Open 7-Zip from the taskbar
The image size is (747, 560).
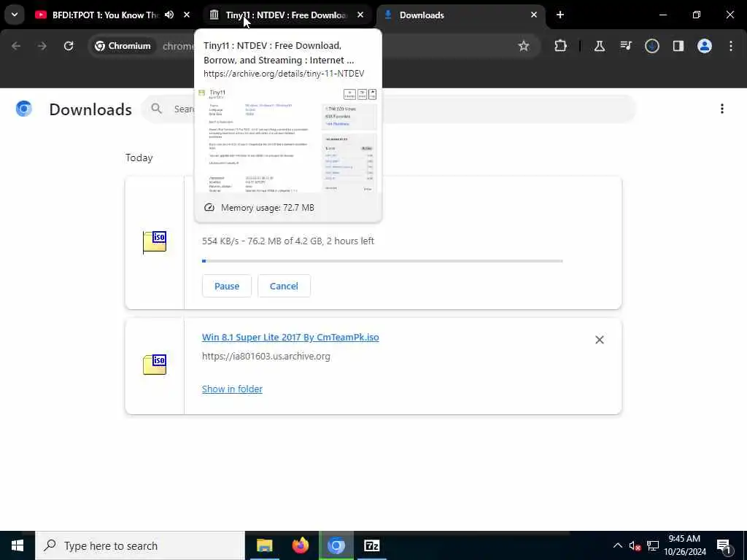coord(371,545)
